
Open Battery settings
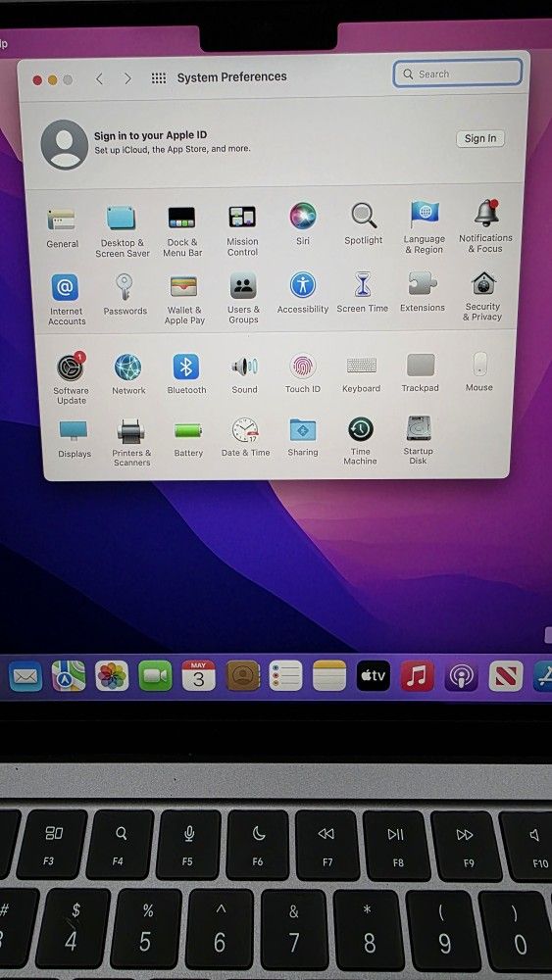pyautogui.click(x=188, y=430)
